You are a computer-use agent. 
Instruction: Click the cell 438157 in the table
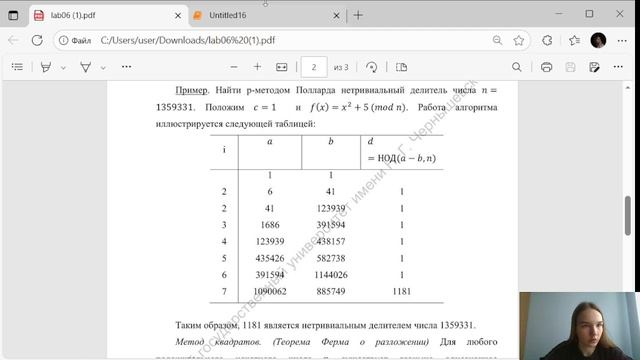pyautogui.click(x=331, y=242)
